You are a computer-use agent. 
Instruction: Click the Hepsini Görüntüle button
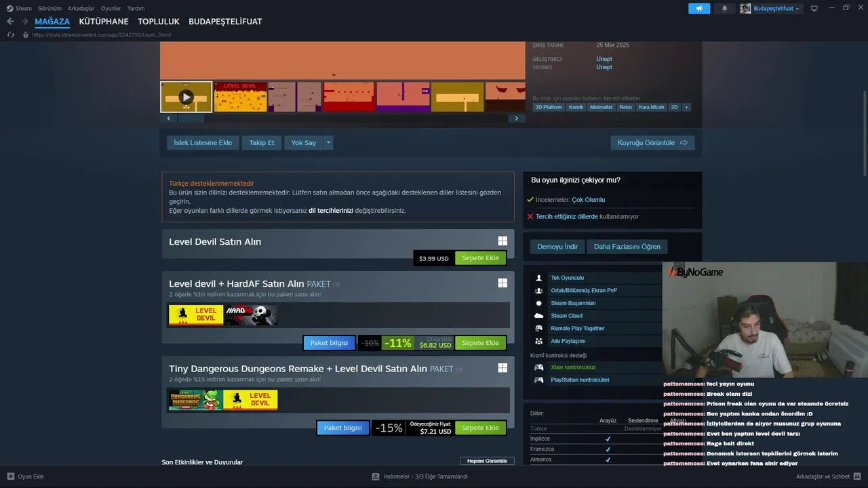click(x=487, y=461)
